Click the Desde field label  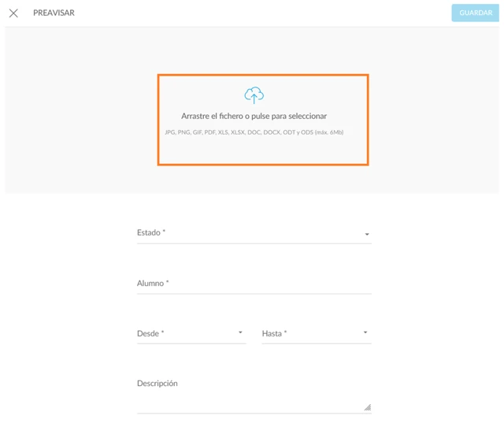pos(150,334)
